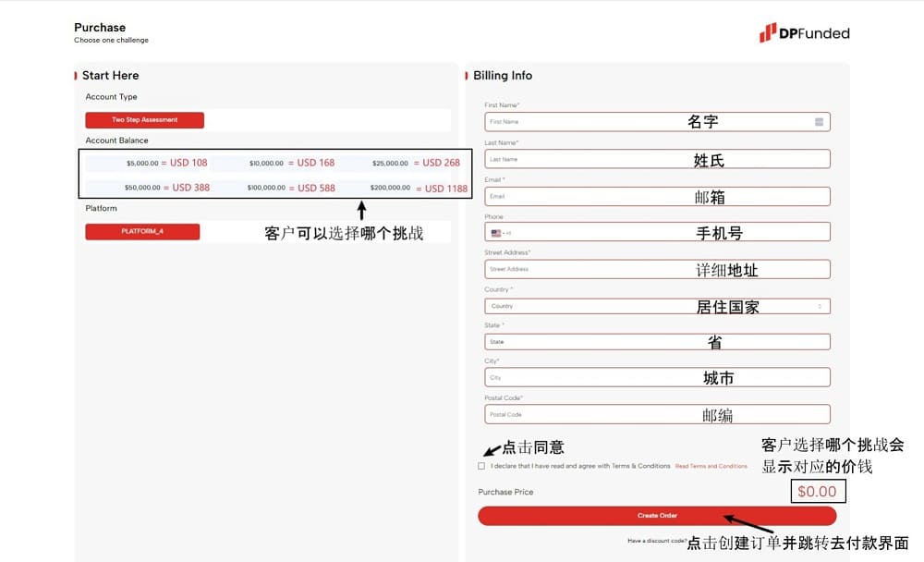The height and width of the screenshot is (562, 924).
Task: Check the Terms & Conditions agreement checkbox
Action: [x=481, y=466]
